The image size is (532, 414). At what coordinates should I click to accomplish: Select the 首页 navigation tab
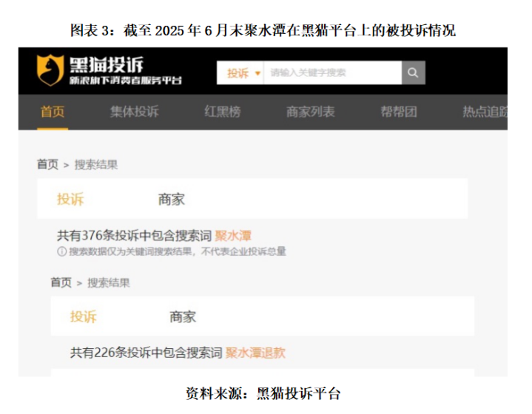click(53, 112)
